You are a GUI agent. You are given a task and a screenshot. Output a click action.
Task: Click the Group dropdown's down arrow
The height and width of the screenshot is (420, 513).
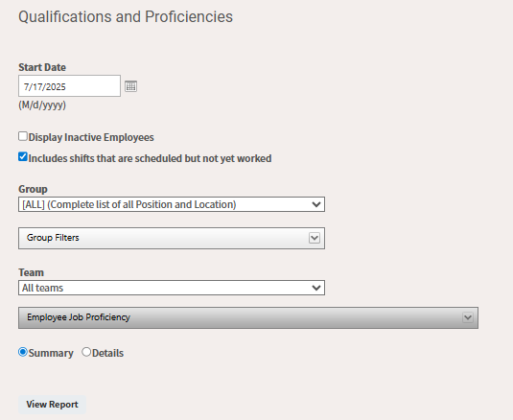point(316,204)
